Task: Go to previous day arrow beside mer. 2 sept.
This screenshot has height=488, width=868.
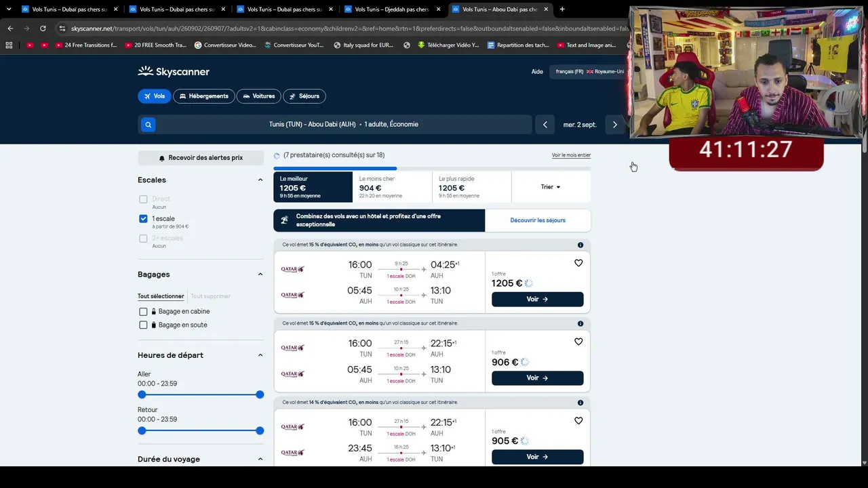Action: click(x=545, y=125)
